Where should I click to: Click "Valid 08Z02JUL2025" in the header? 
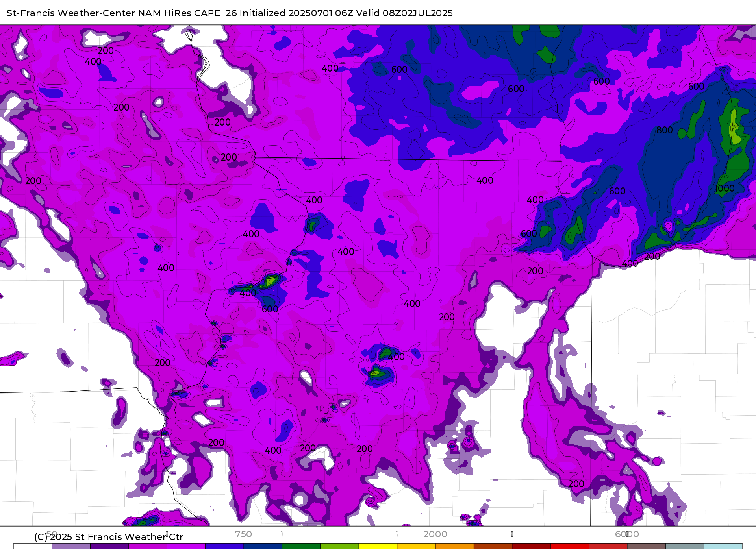[404, 13]
